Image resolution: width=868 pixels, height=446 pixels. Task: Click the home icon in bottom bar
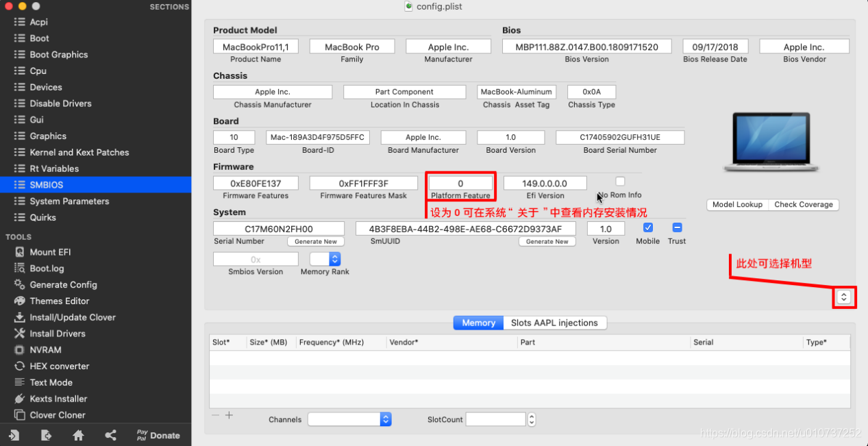point(78,435)
